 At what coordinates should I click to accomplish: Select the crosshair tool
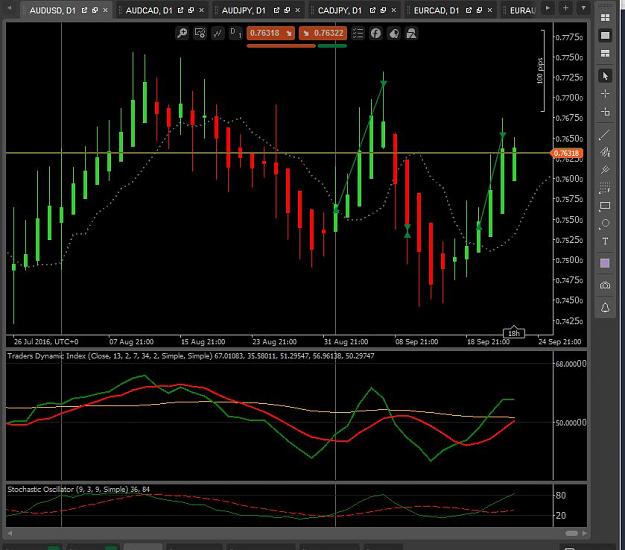(605, 94)
